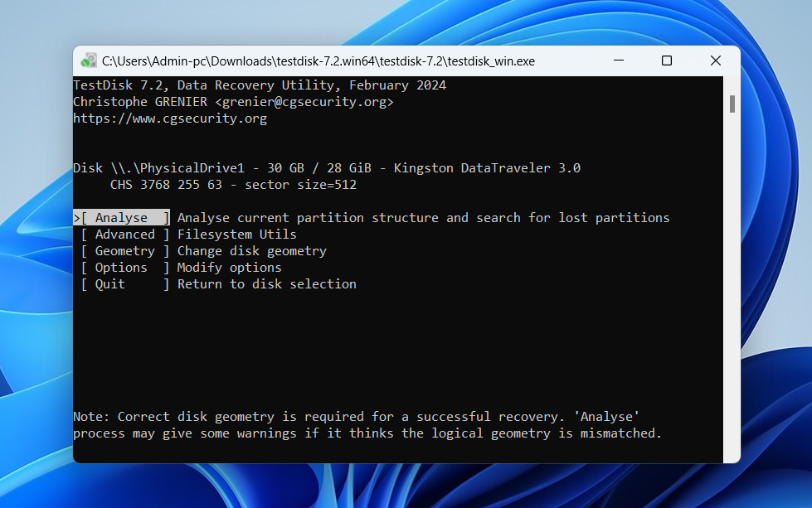Choose the Options menu entry
The height and width of the screenshot is (508, 812).
point(124,268)
